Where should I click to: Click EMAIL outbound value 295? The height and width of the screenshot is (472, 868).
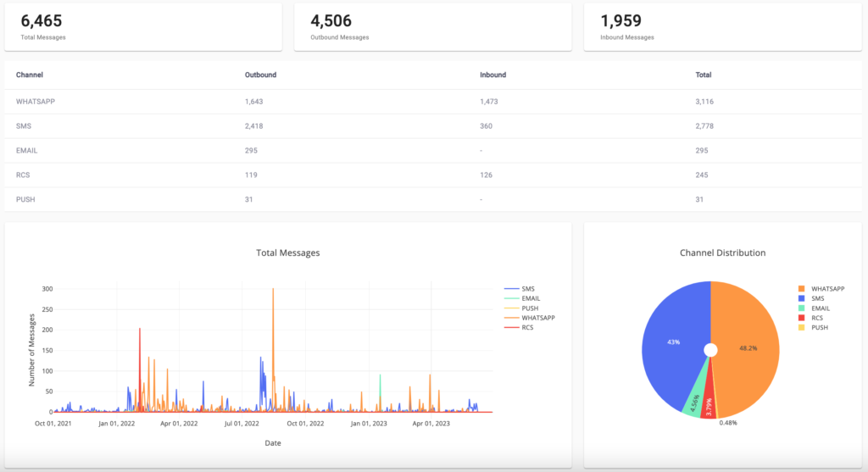pyautogui.click(x=251, y=151)
